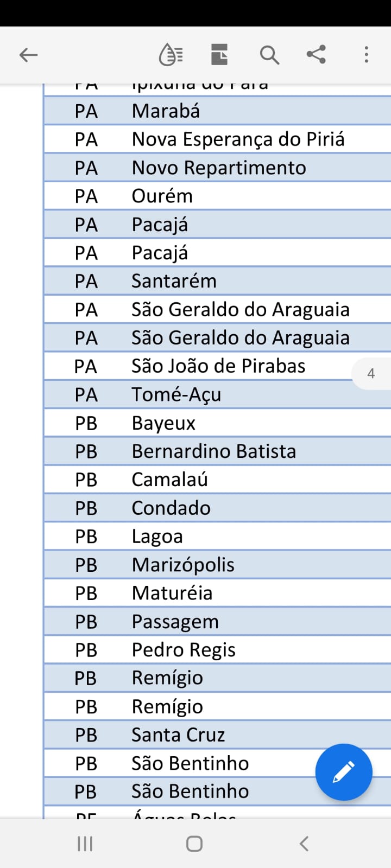The height and width of the screenshot is (868, 391).
Task: Select the Bernardino Batista row
Action: pos(217,451)
